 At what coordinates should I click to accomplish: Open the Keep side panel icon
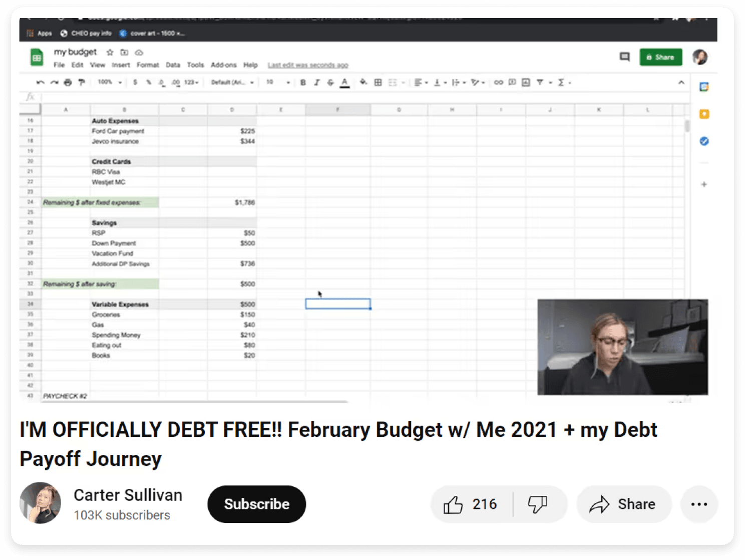click(704, 114)
